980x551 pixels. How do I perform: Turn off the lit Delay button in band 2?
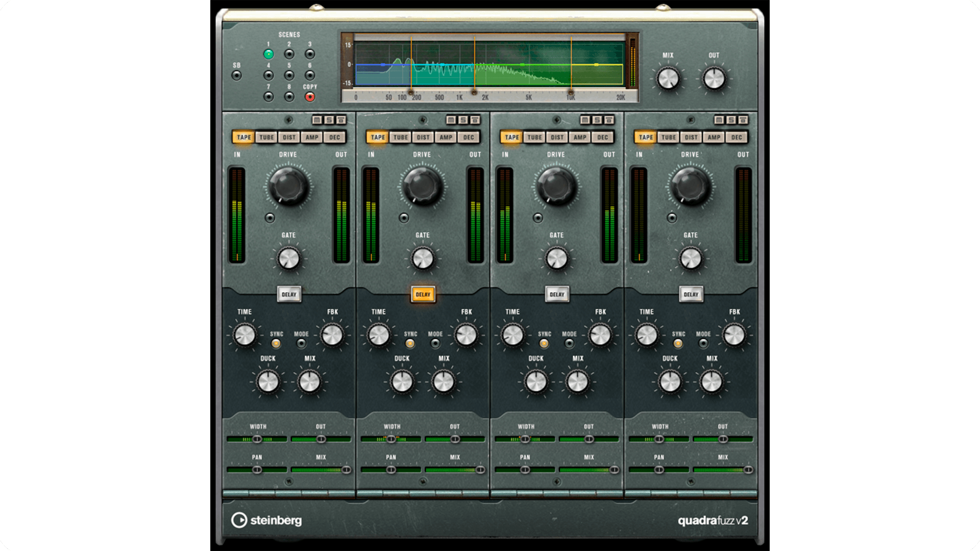[423, 294]
